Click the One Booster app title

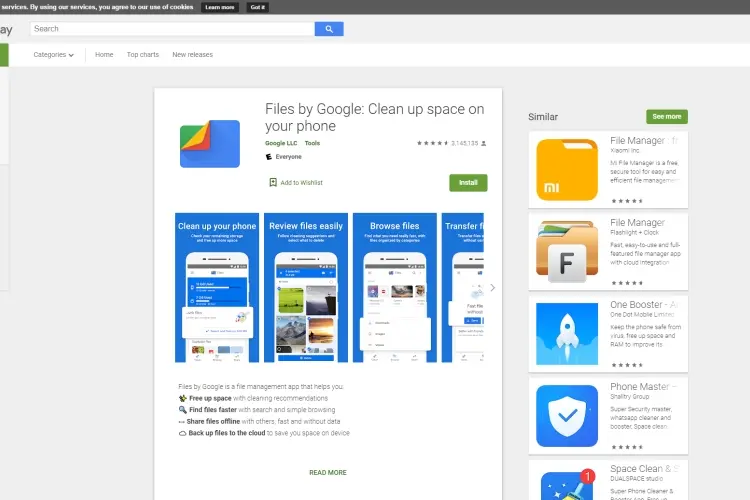click(x=644, y=304)
